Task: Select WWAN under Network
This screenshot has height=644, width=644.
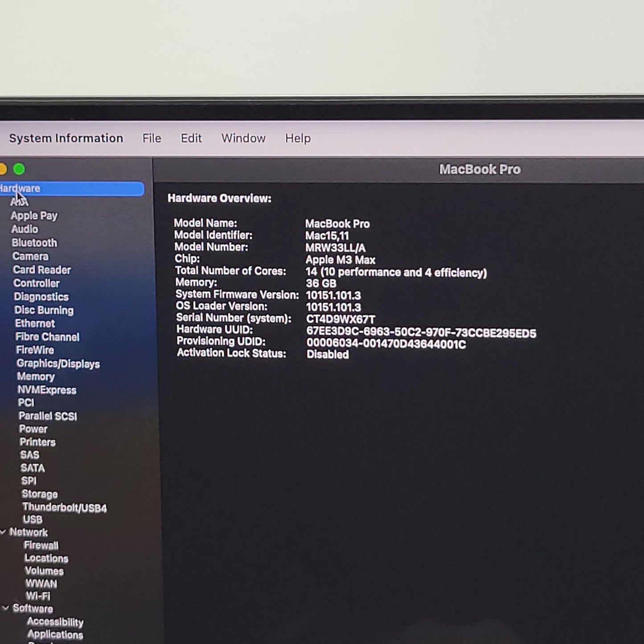Action: click(x=41, y=583)
